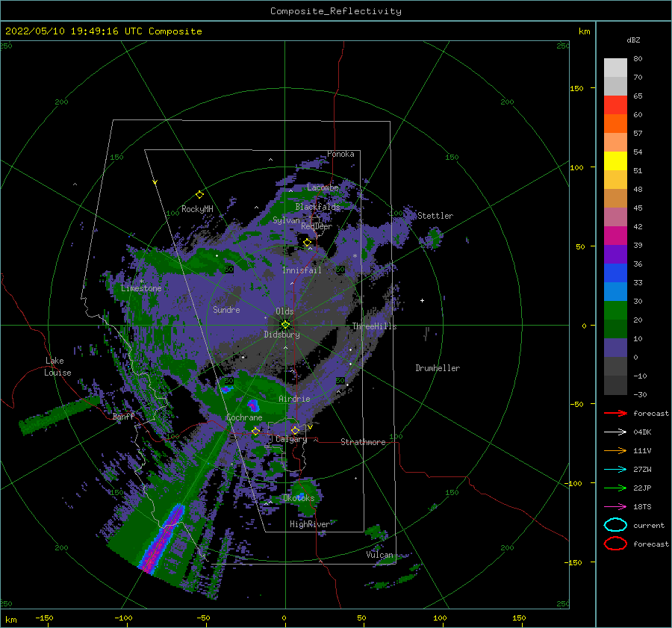Click the light gray 80 dBZ legend swatch
The height and width of the screenshot is (628, 672).
point(615,67)
